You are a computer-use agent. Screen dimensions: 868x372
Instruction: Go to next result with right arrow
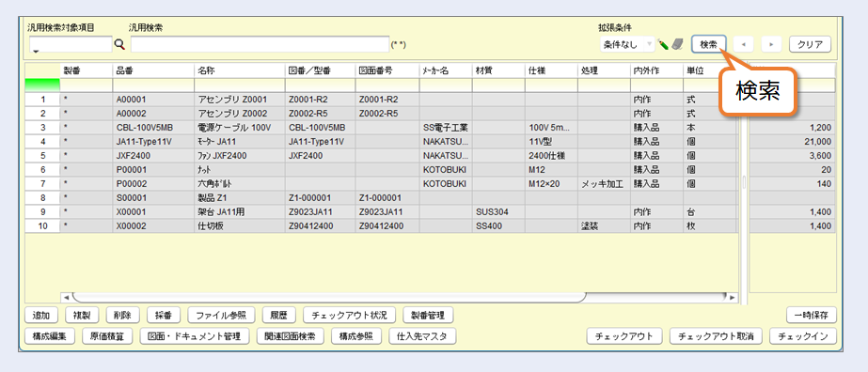pos(771,45)
